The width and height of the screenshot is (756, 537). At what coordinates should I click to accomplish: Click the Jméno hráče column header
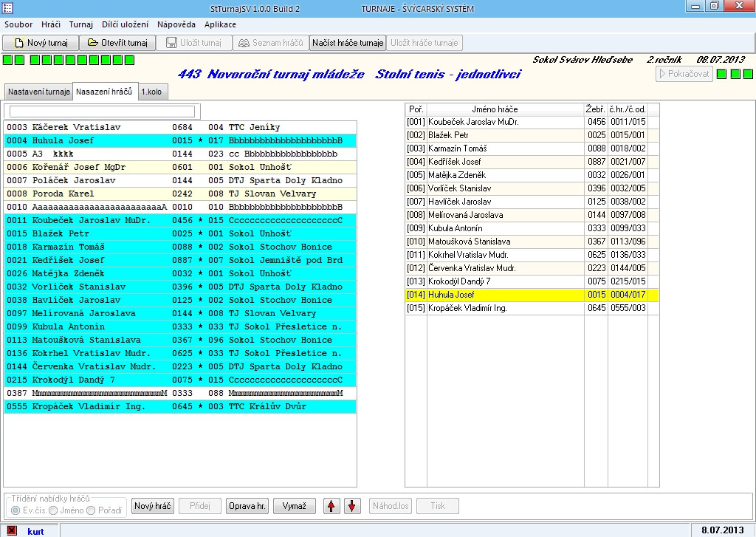click(505, 109)
